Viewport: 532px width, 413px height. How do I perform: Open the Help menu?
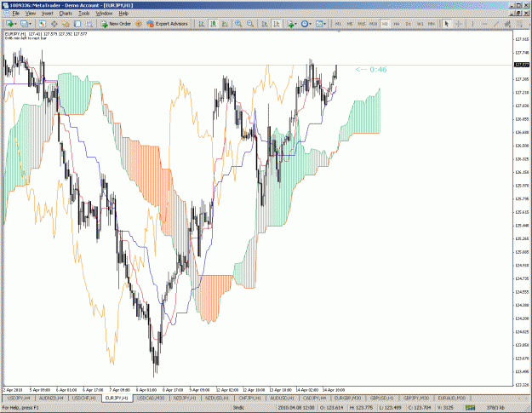tap(123, 14)
